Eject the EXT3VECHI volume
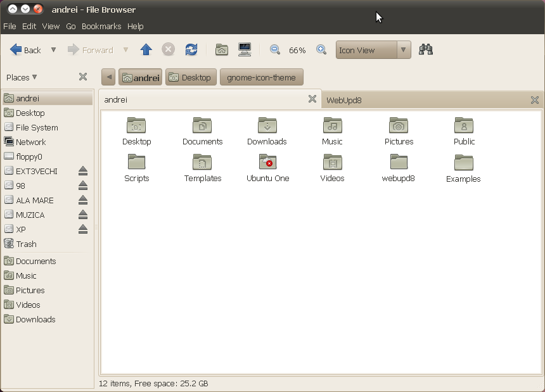Screen dimensions: 545x392 tap(83, 171)
